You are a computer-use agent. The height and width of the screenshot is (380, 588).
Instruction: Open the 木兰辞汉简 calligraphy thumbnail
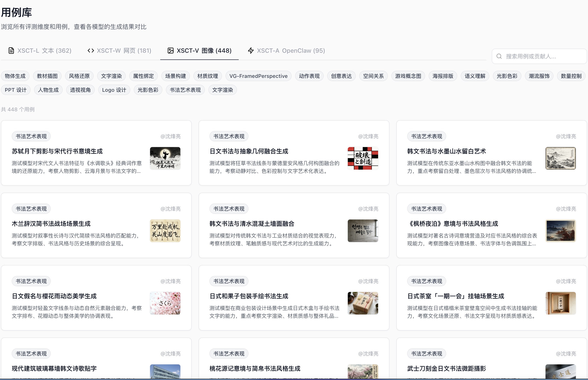click(165, 231)
